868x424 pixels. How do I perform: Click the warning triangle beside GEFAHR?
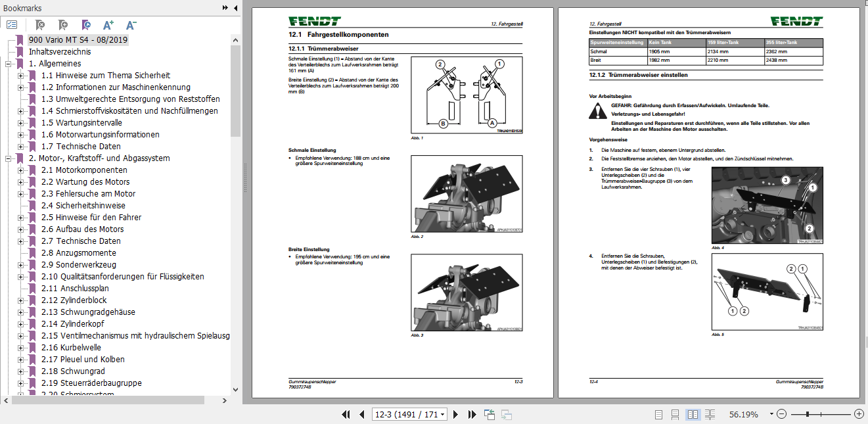(597, 112)
